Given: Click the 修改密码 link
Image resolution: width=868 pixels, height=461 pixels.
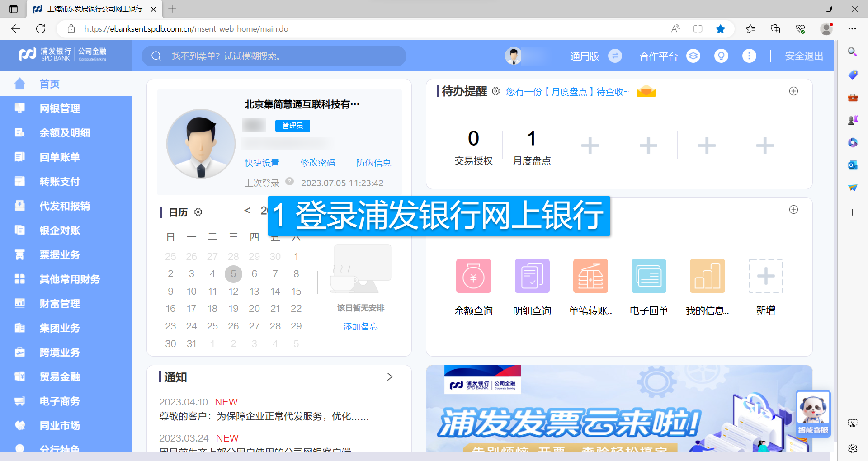Looking at the screenshot, I should coord(318,163).
